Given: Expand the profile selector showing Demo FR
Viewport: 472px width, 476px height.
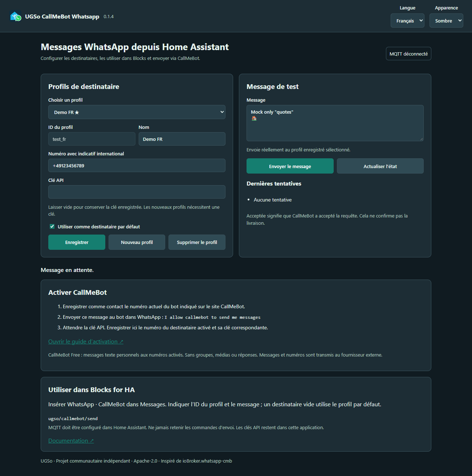Looking at the screenshot, I should click(x=137, y=112).
